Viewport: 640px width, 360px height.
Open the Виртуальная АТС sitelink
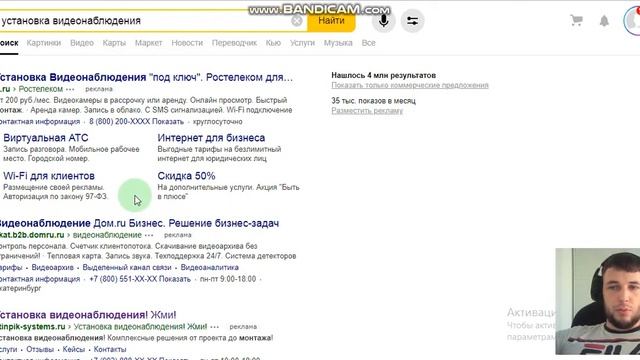coord(46,138)
